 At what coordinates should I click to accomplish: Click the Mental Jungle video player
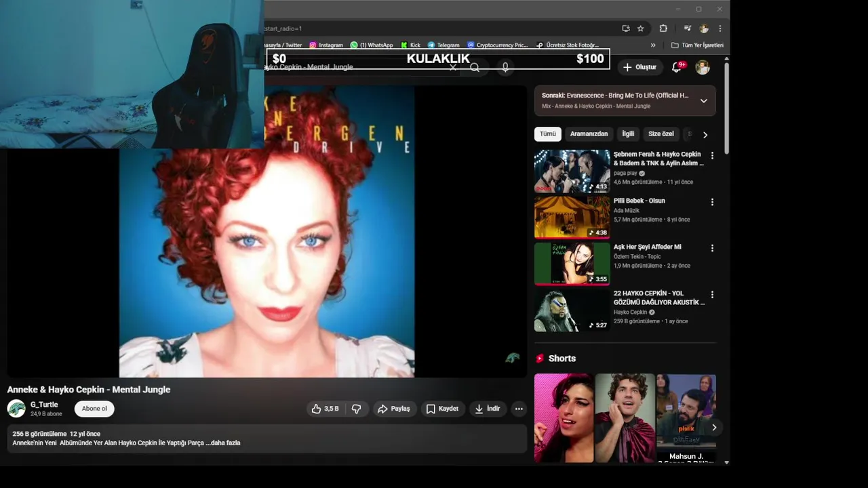tap(267, 230)
